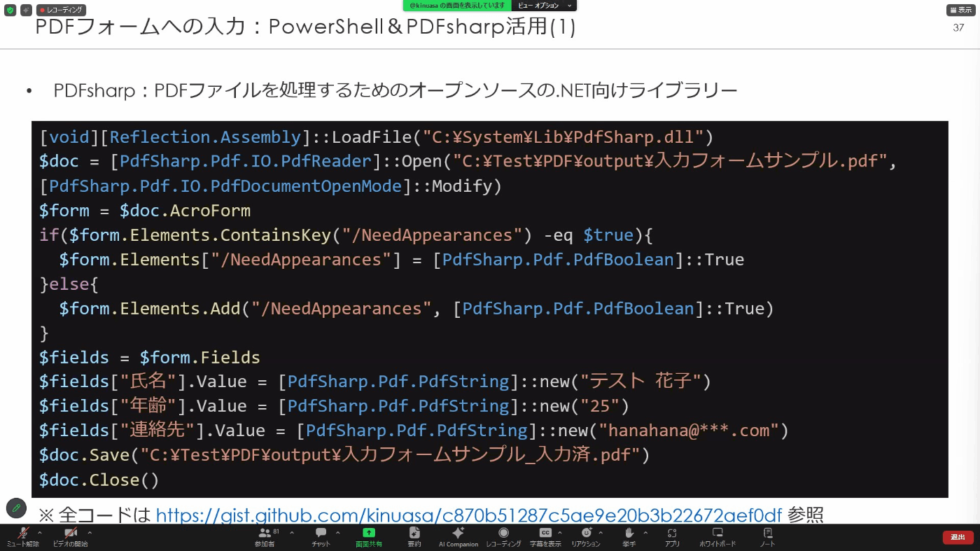Expand audio options caret next to ミュート解除
Image resolution: width=980 pixels, height=551 pixels.
(39, 533)
